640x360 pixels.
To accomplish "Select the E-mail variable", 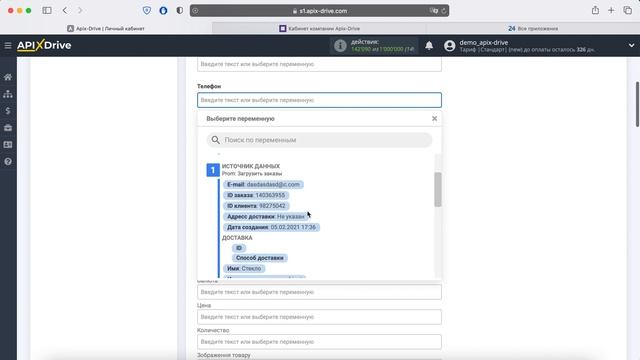I will click(x=263, y=184).
